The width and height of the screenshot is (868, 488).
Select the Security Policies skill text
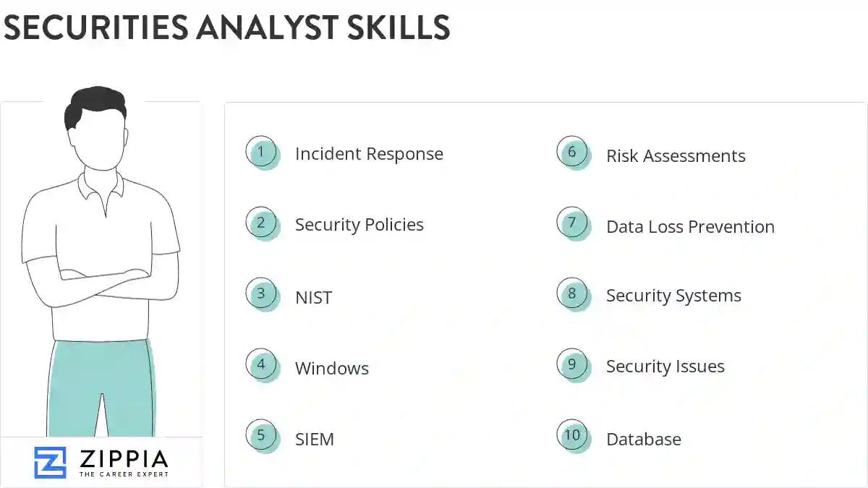[x=359, y=225]
